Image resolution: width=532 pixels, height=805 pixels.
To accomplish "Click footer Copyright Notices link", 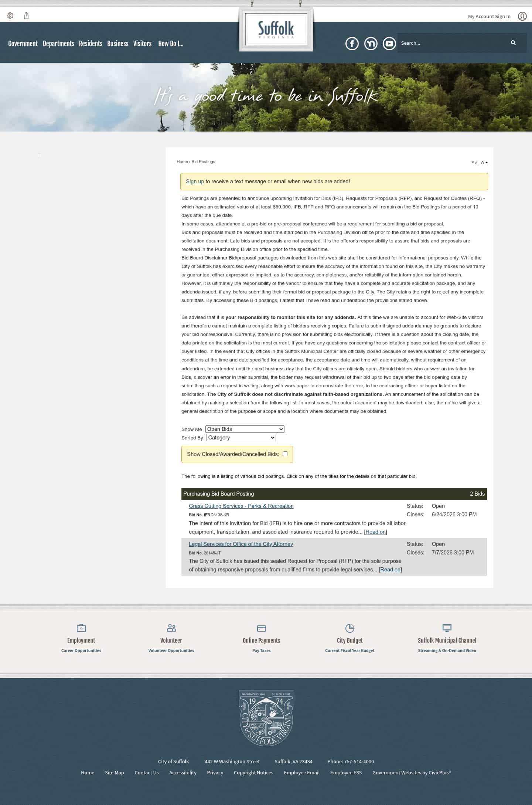I will pos(253,772).
